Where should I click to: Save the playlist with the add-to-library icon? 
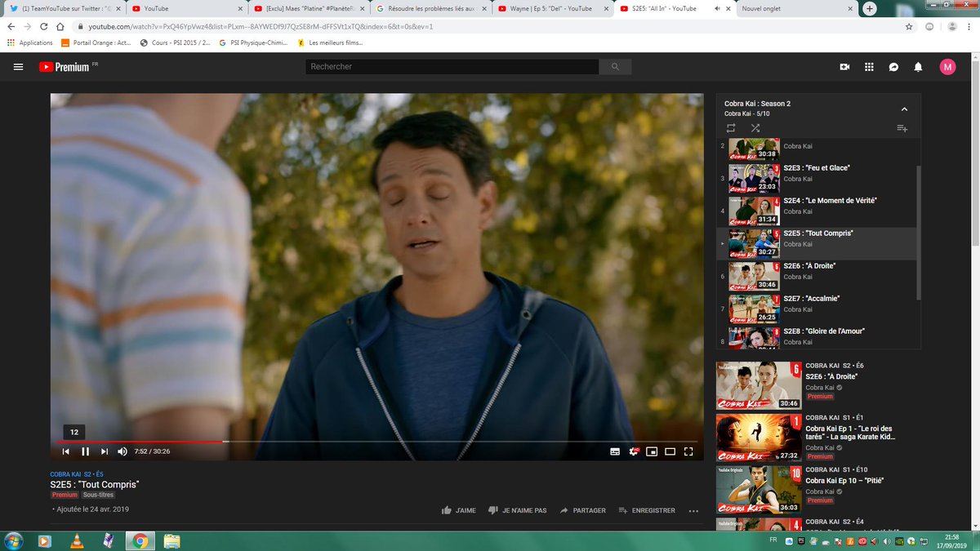(x=902, y=128)
